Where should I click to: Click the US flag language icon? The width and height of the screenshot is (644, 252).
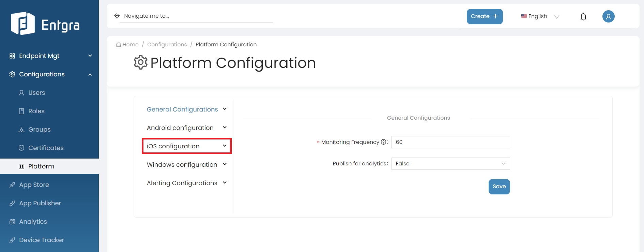point(524,16)
